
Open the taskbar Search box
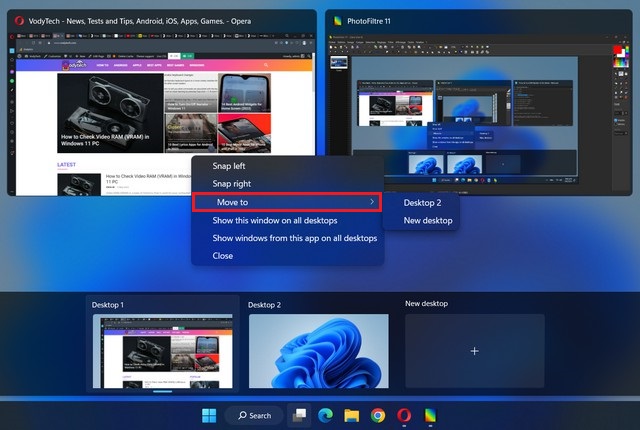pos(254,415)
